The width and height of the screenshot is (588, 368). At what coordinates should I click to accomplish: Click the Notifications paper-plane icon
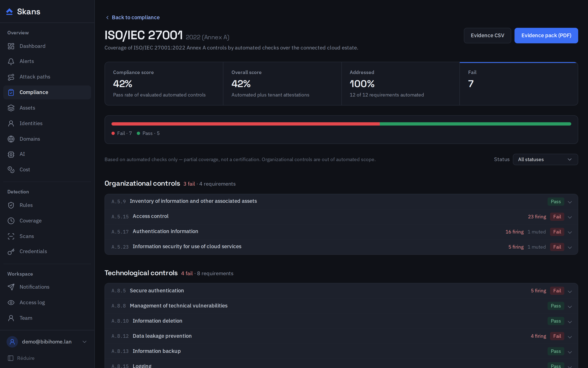coord(11,287)
